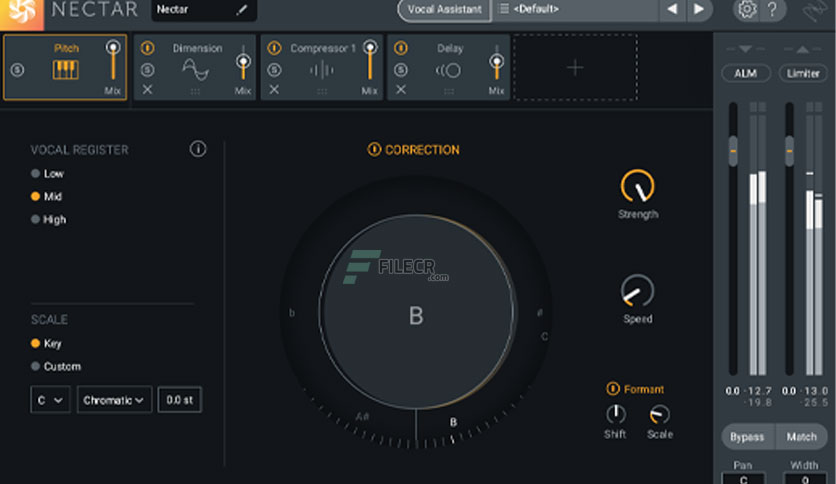Click the Pan value field
The width and height of the screenshot is (836, 484).
click(743, 479)
